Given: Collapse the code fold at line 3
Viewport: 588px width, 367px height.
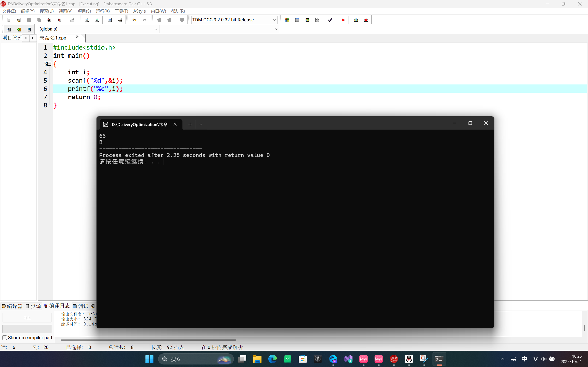Looking at the screenshot, I should click(49, 64).
